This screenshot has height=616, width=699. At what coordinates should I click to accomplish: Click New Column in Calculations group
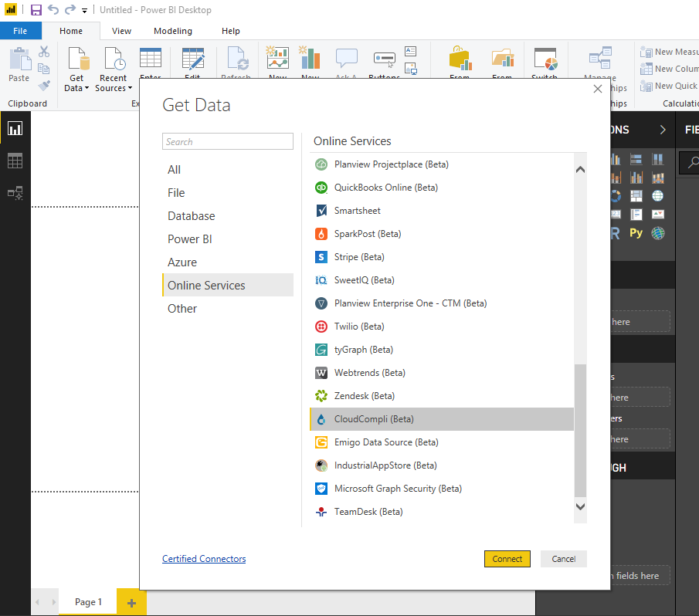(x=669, y=69)
